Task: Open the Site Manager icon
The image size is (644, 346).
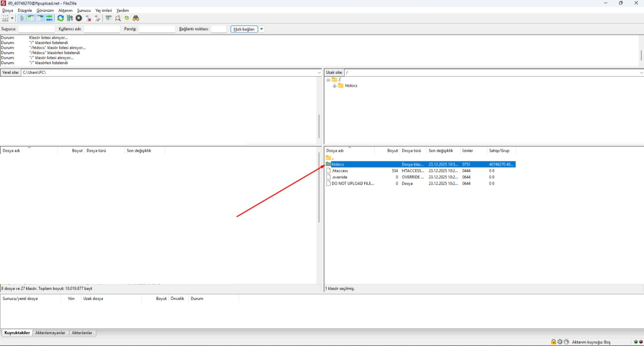Action: (x=5, y=18)
